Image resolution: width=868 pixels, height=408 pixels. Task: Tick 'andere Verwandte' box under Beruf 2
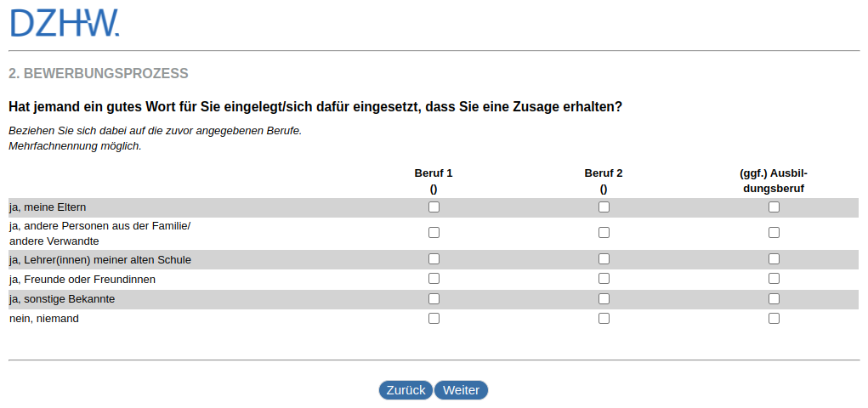pos(604,232)
